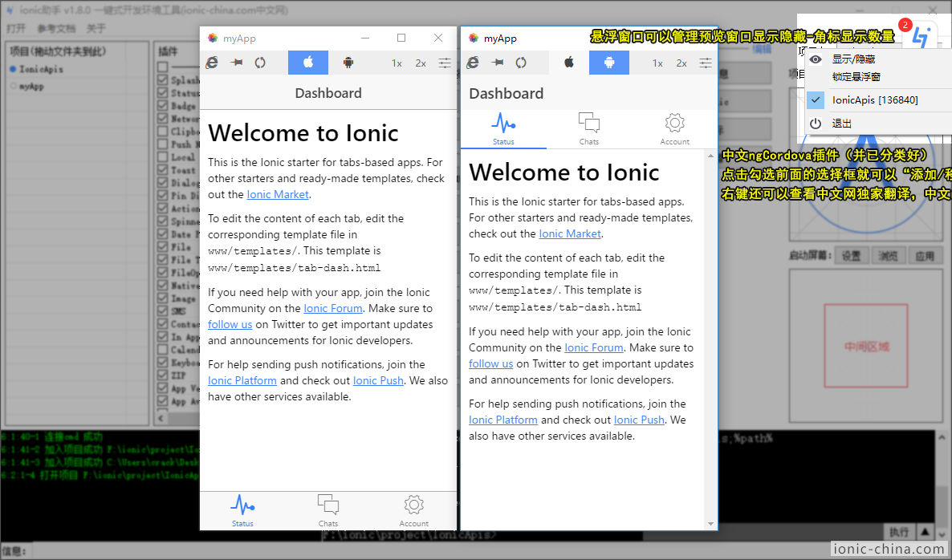Open the 关于 menu in ionic助手
This screenshot has width=952, height=560.
tap(96, 29)
